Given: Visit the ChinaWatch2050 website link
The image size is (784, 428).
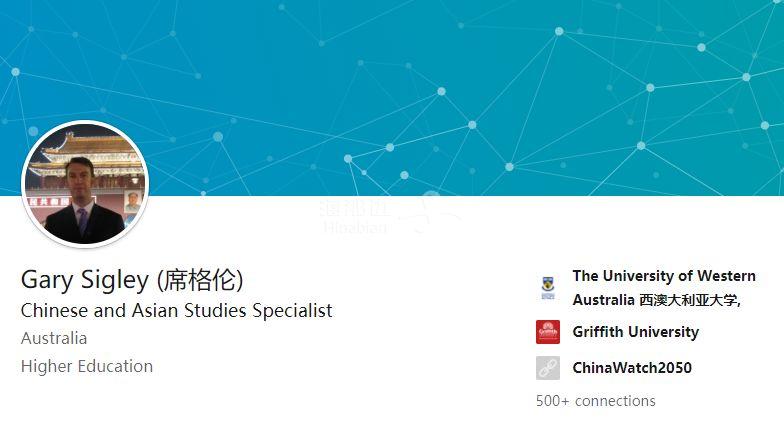Looking at the screenshot, I should pyautogui.click(x=632, y=368).
